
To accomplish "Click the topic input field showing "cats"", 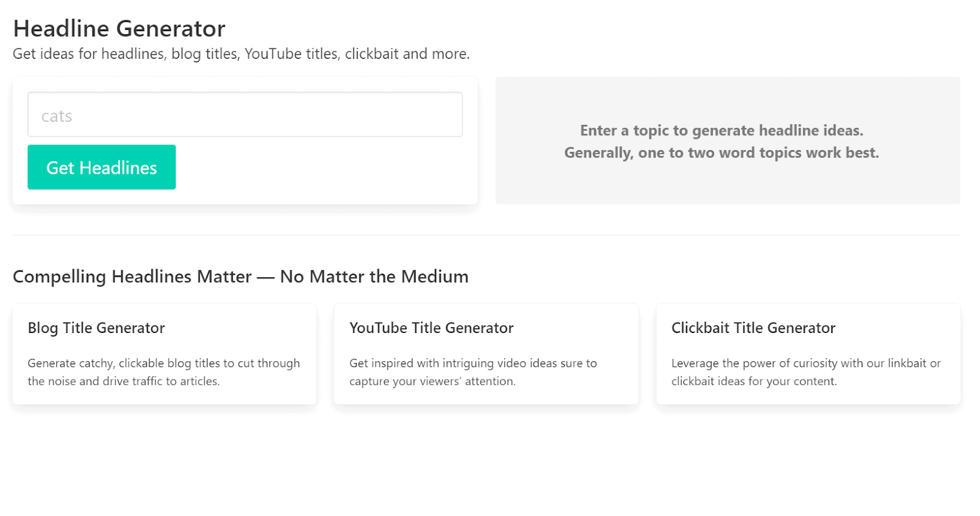I will 245,115.
